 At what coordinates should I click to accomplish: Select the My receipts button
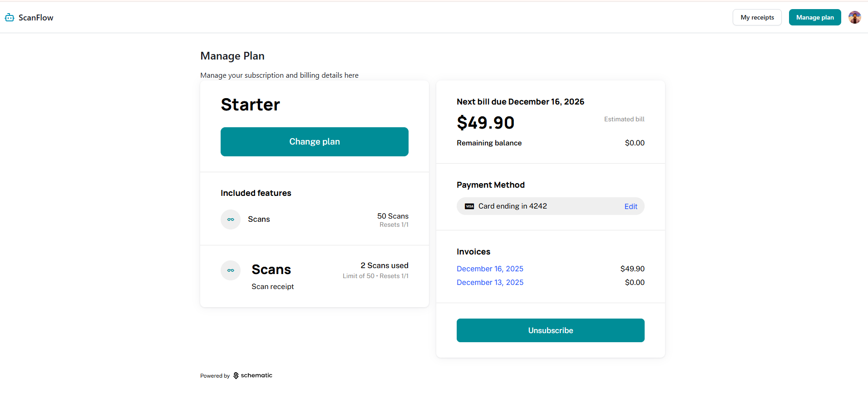757,17
